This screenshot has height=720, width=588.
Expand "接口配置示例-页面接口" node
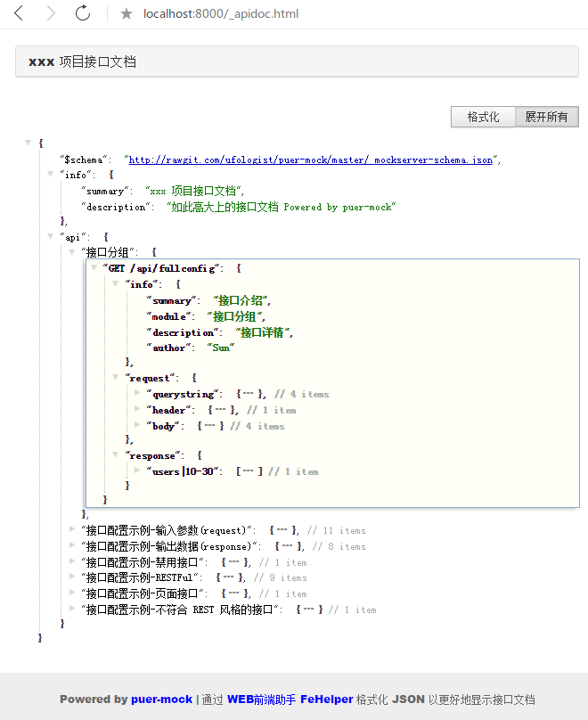pyautogui.click(x=72, y=593)
